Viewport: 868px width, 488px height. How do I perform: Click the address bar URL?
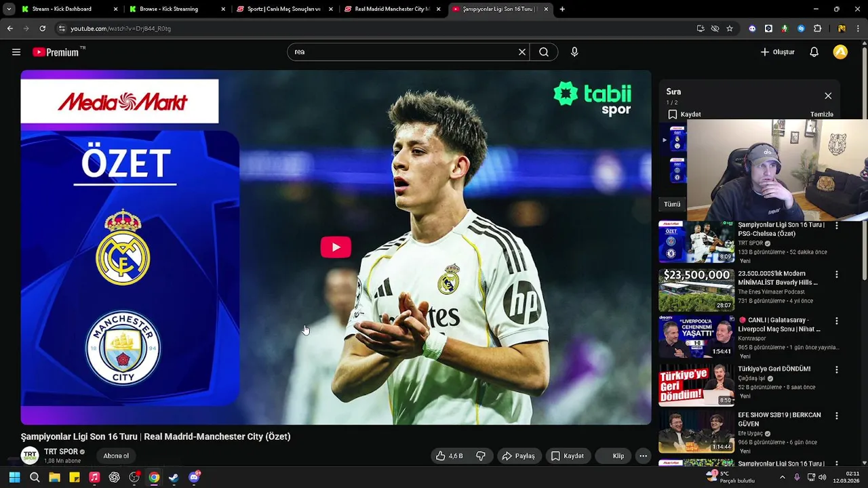121,28
